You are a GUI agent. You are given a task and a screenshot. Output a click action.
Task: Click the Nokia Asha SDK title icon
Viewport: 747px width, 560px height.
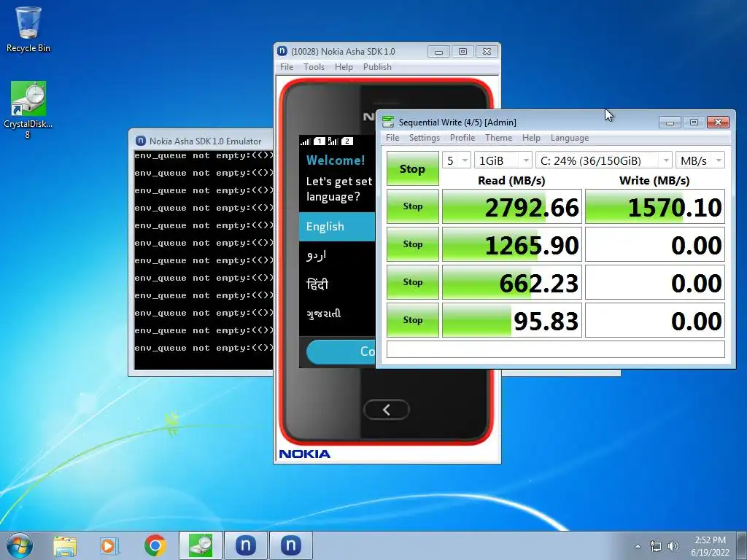(x=282, y=51)
